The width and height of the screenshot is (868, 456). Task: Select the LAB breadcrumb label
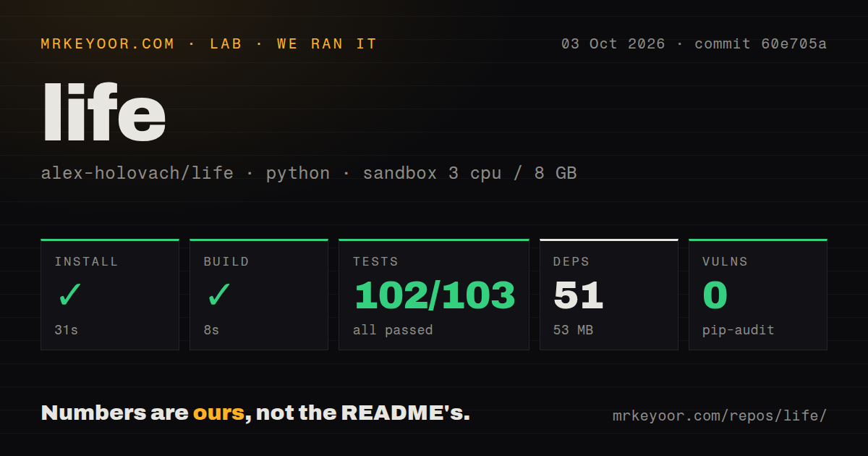point(226,44)
